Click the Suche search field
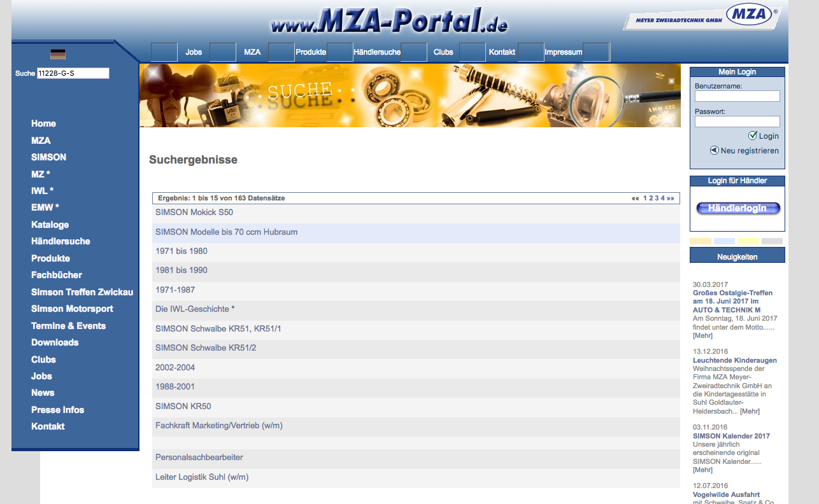 [73, 73]
